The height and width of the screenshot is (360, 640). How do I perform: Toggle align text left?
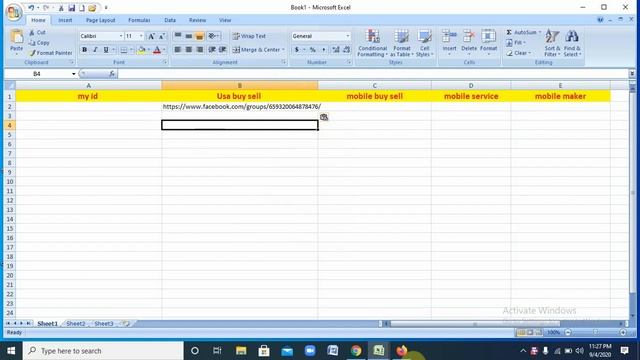178,50
